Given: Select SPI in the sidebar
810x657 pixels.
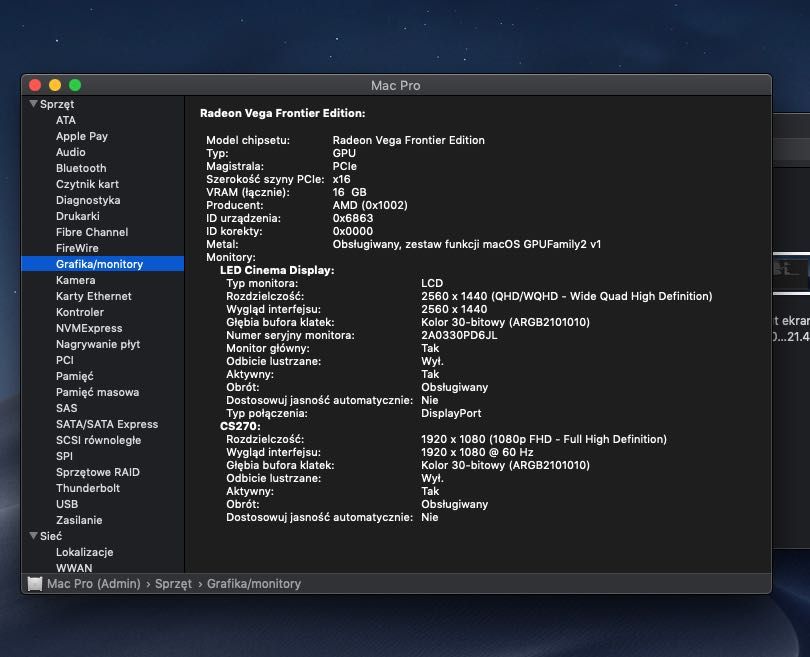Looking at the screenshot, I should point(64,456).
